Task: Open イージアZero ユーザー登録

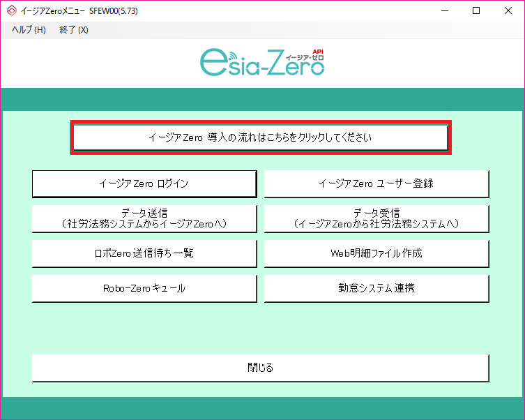Action: (376, 184)
